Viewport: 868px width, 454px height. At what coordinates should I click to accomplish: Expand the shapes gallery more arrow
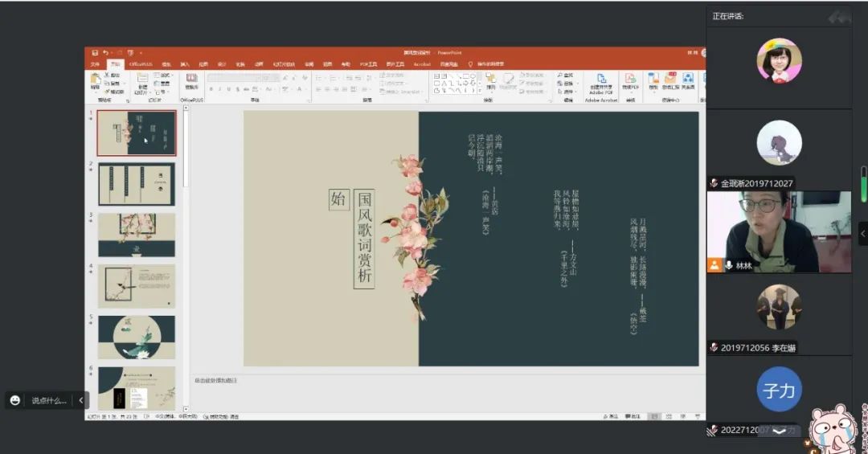[478, 91]
